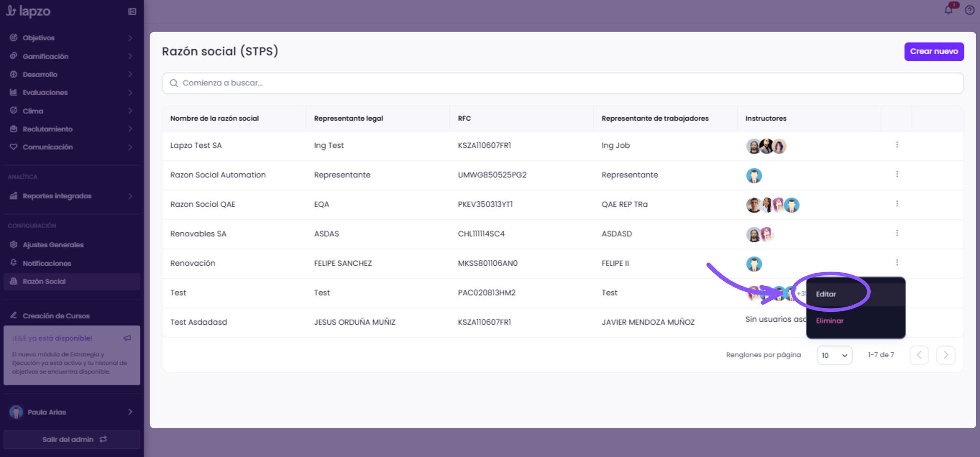Viewport: 980px width, 457px height.
Task: Click the Creación de Cursos pencil icon
Action: [x=13, y=315]
